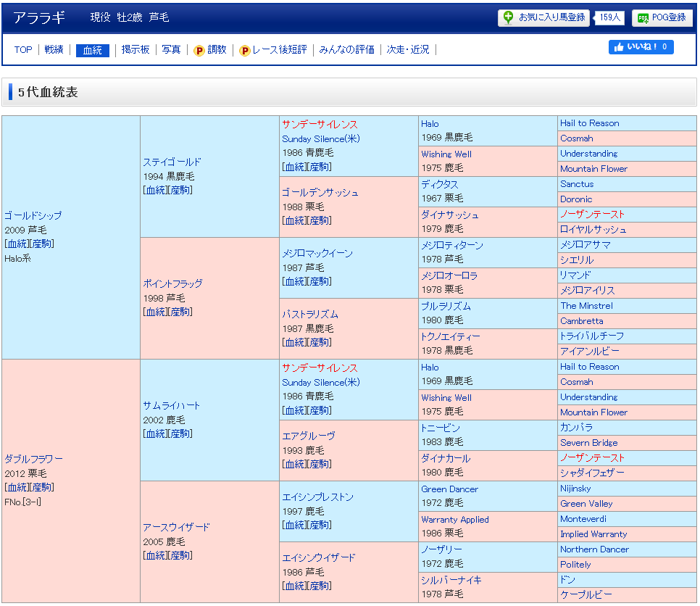Open Green Dancer link
700x606 pixels.
point(449,489)
